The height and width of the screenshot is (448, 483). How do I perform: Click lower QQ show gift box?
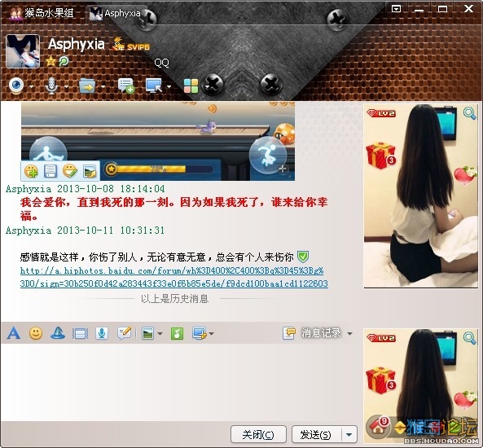(x=380, y=380)
